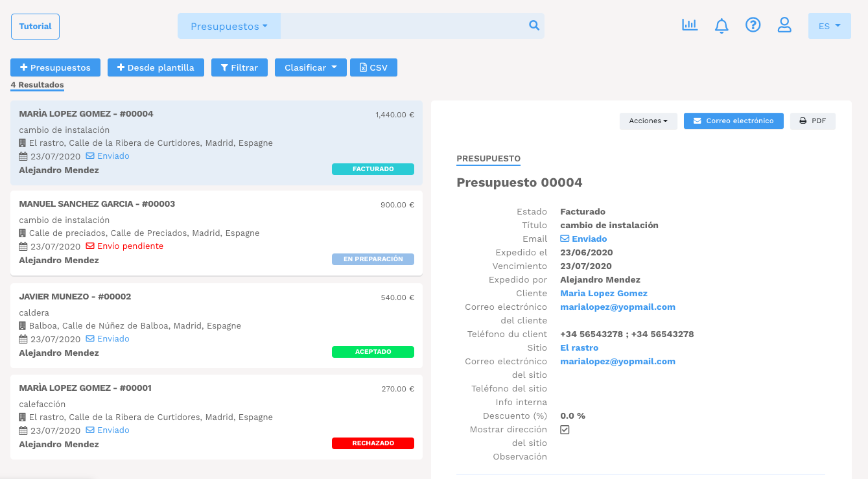Open the Acciones dropdown menu
Viewport: 868px width, 479px height.
(648, 121)
